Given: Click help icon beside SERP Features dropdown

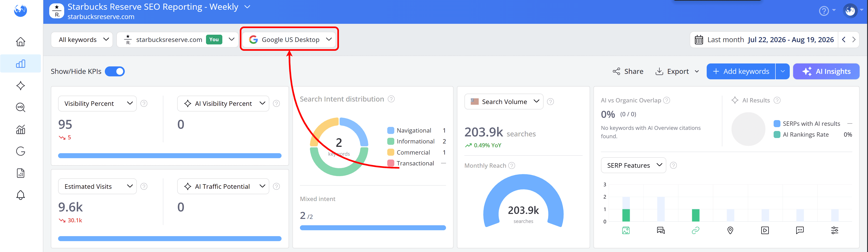Looking at the screenshot, I should point(674,165).
